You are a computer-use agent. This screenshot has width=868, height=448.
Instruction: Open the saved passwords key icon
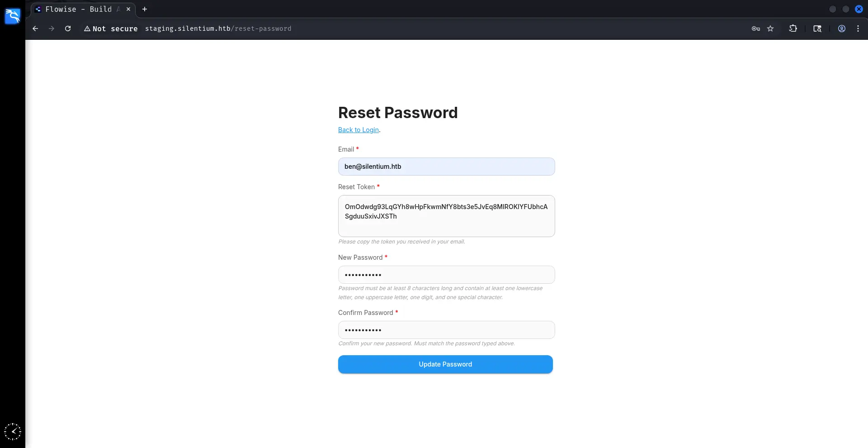point(755,29)
